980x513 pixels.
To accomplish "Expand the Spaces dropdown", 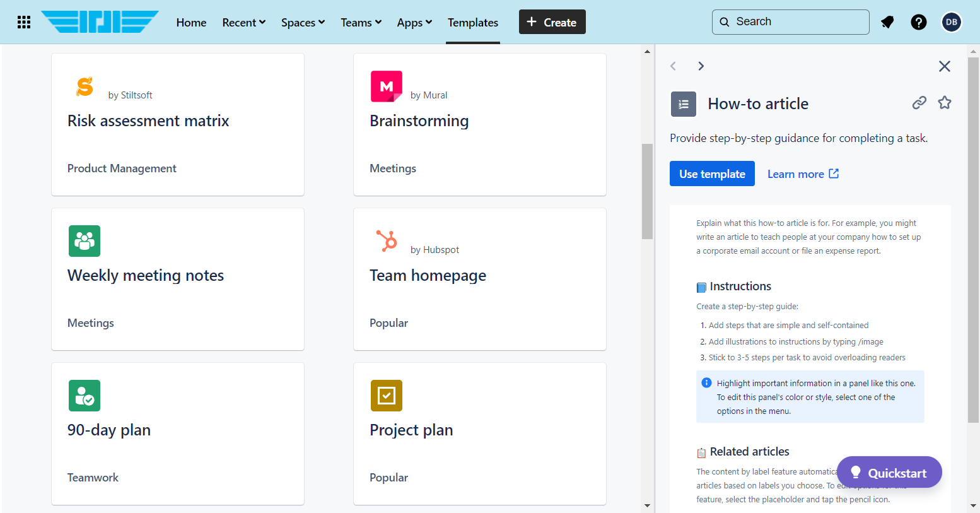I will [x=303, y=22].
